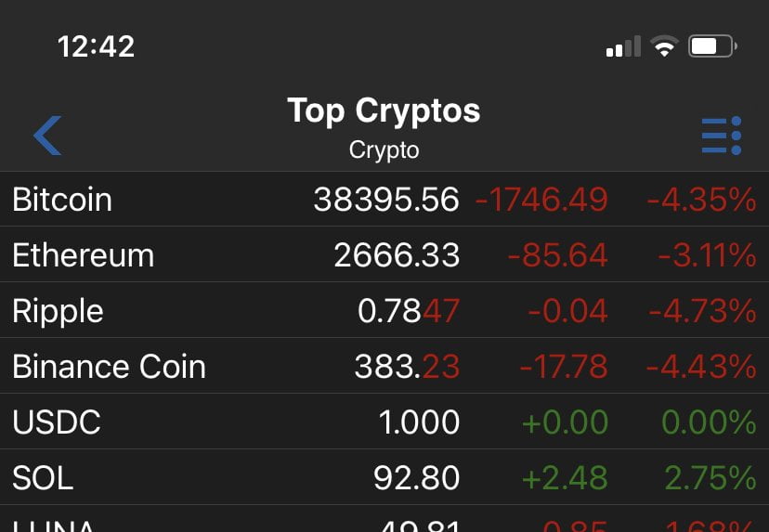Screen dimensions: 769x532
Task: Select the Ethereum entry
Action: point(84,255)
